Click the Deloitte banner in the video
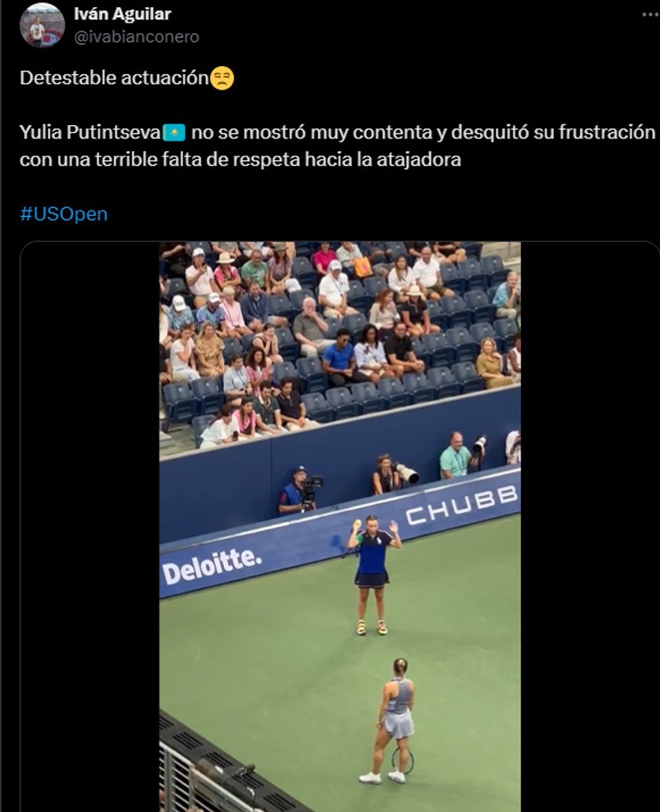660x812 pixels. click(211, 565)
